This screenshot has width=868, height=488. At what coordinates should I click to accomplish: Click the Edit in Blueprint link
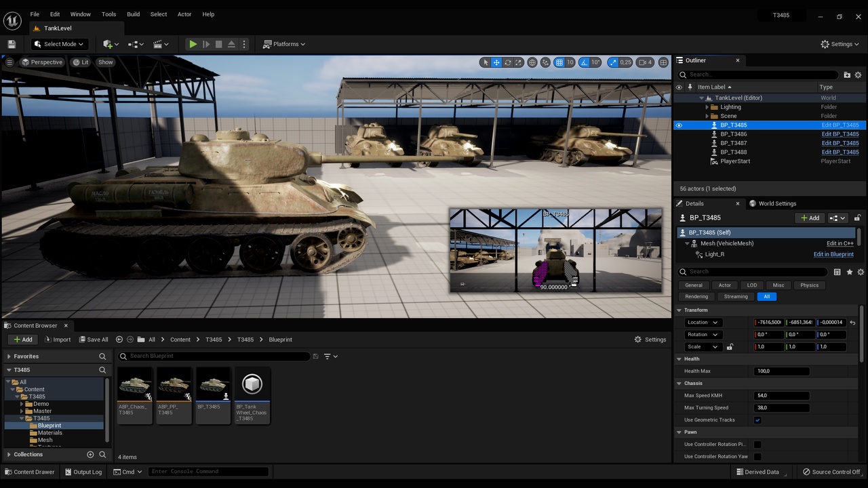[x=833, y=254]
